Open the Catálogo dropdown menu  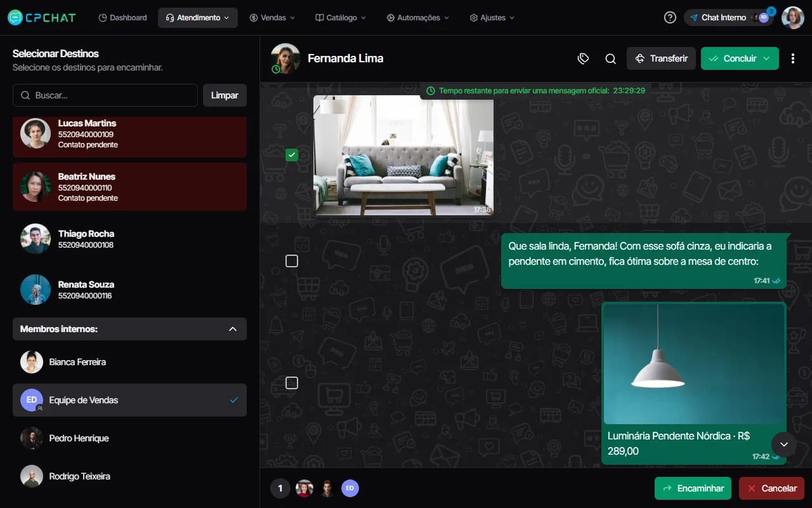(x=341, y=18)
